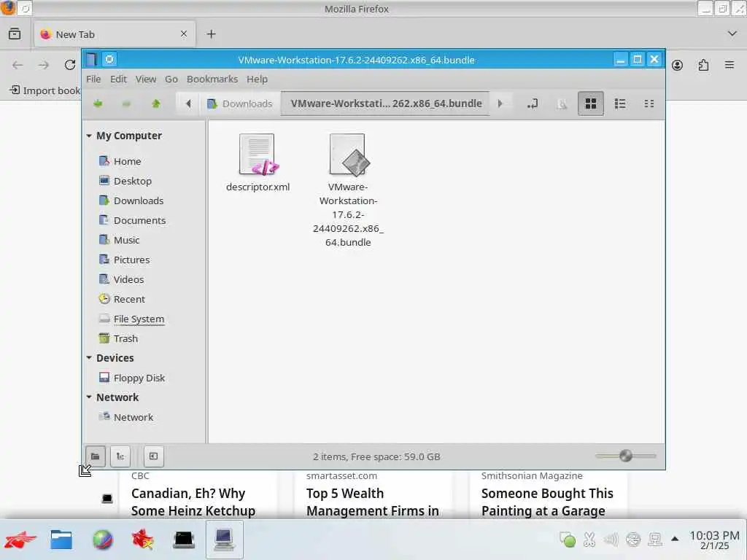Open the Bookmarks menu

click(212, 79)
